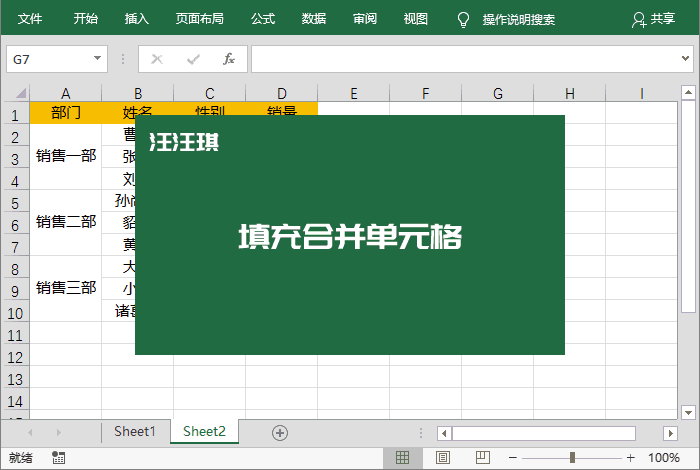
Task: Open the 数据 ribbon tab
Action: point(314,19)
